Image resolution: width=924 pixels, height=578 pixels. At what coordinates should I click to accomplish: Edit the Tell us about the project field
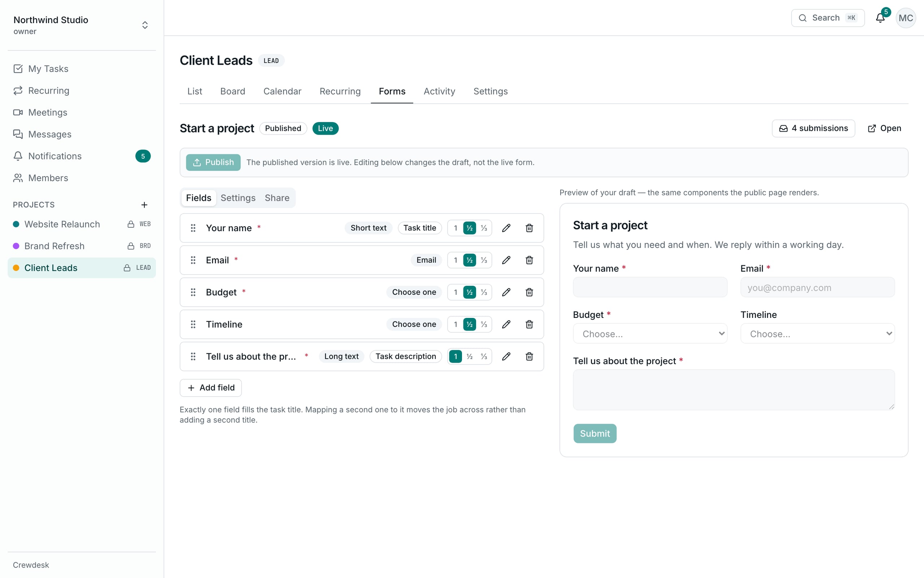click(506, 356)
